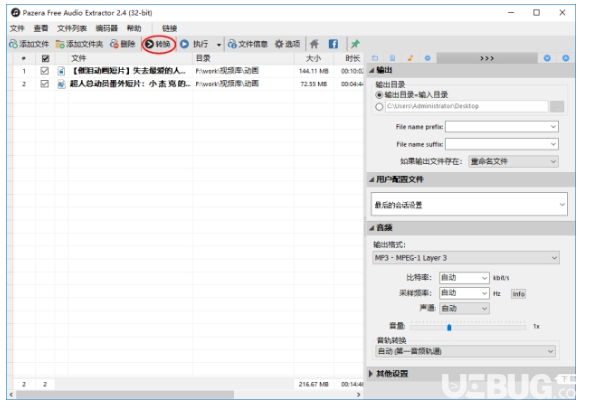Toggle the select-all checkbox in list header
591x408 pixels.
coord(45,58)
